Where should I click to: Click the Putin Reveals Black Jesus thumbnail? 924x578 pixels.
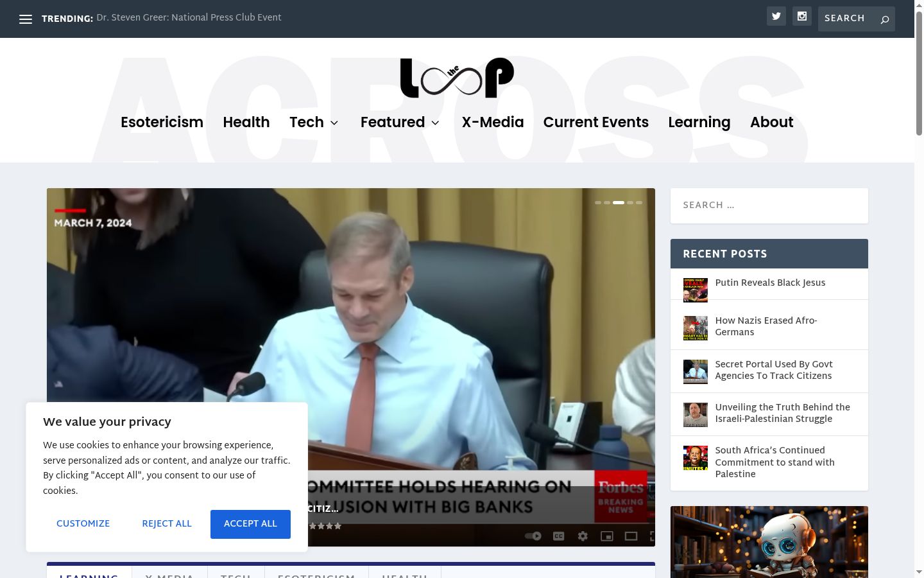coord(696,290)
